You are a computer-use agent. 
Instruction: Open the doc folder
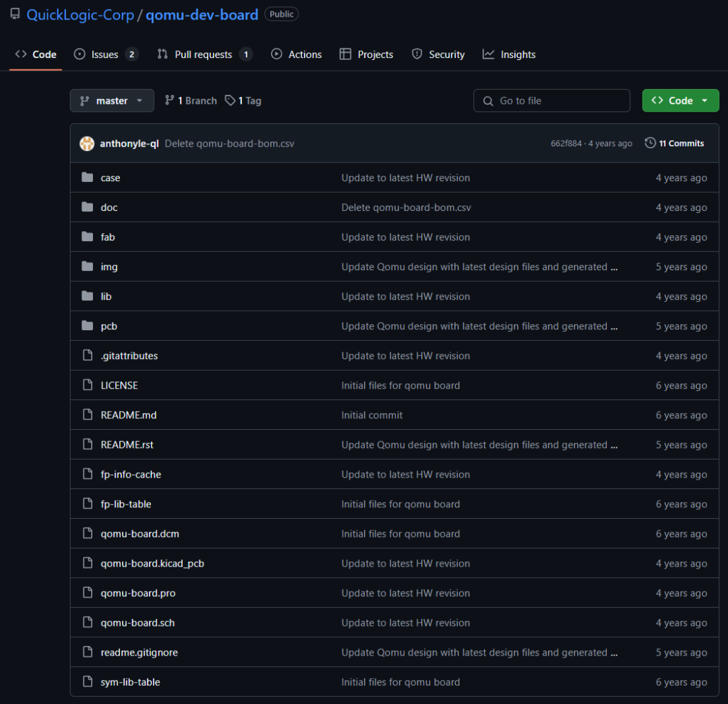[109, 207]
